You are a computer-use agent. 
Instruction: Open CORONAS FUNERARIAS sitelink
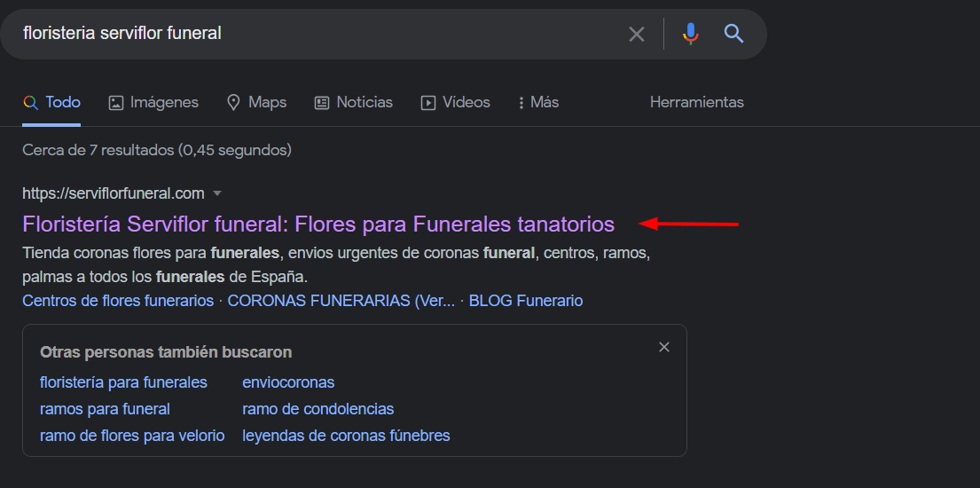[341, 301]
